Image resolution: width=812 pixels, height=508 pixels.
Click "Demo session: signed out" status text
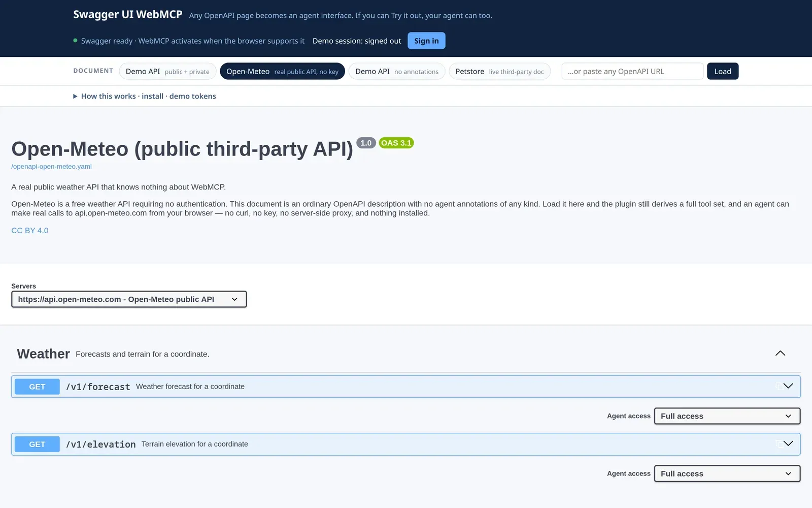[357, 41]
